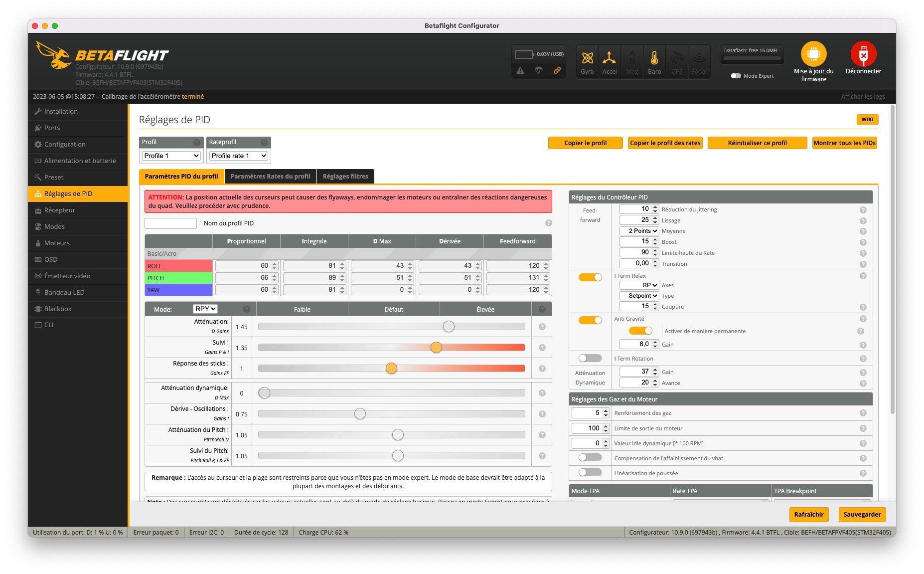Click Montrer tous les PIDs button
Screen dimensions: 924x574
[844, 143]
